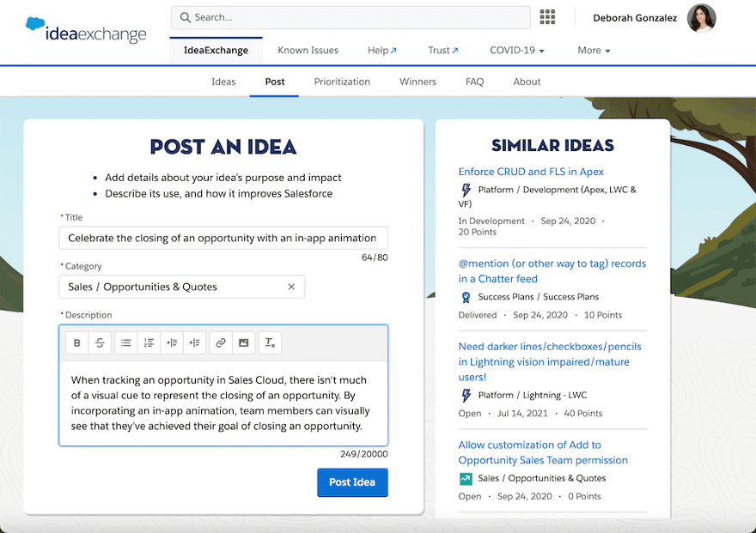Toggle bold formatting in description editor
This screenshot has width=756, height=533.
click(77, 342)
